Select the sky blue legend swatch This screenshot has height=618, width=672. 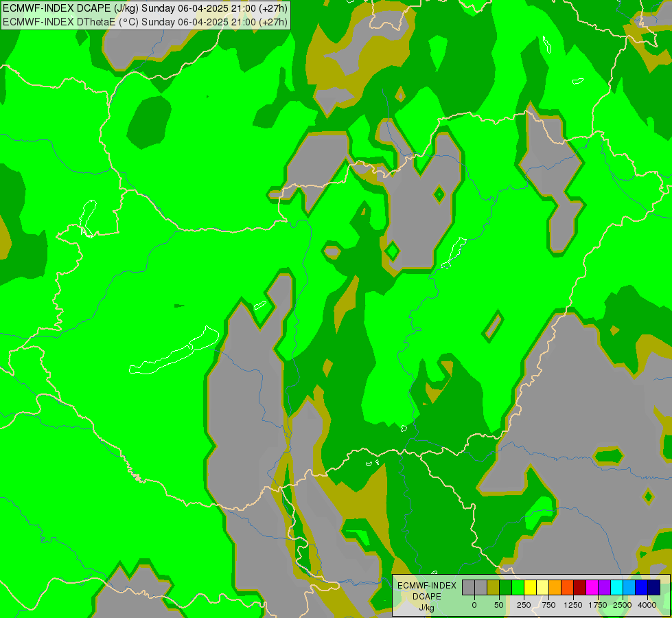(x=629, y=588)
